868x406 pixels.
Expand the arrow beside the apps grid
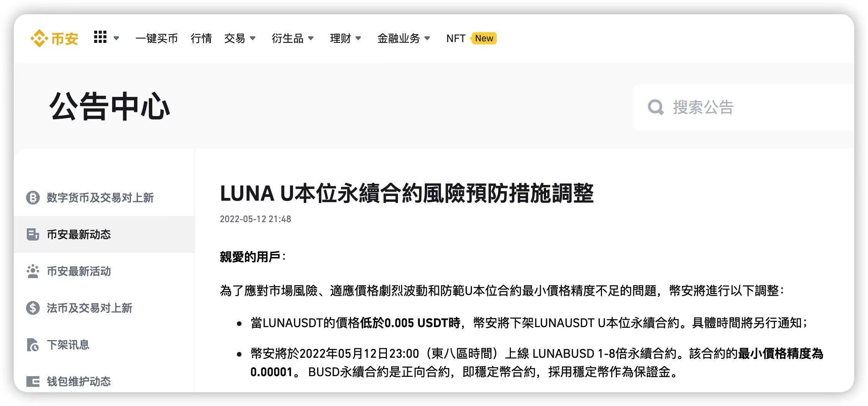coord(116,38)
